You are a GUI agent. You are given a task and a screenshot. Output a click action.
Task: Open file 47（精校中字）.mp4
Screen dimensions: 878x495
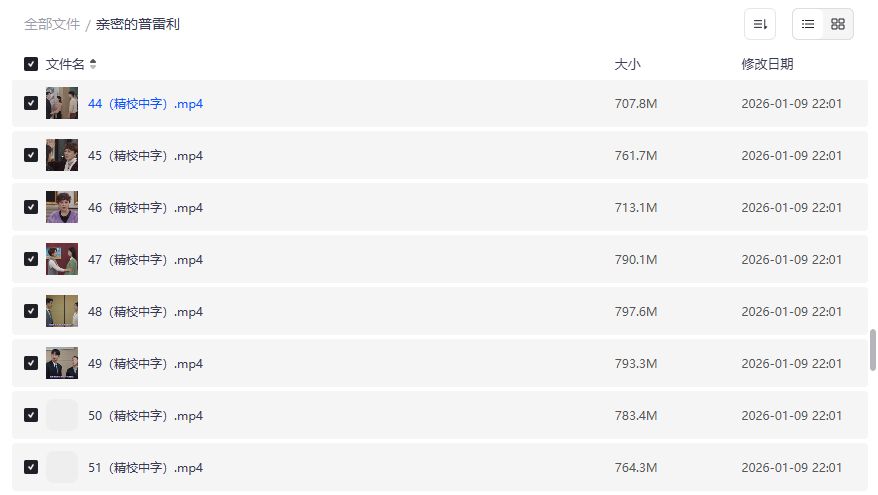click(145, 260)
